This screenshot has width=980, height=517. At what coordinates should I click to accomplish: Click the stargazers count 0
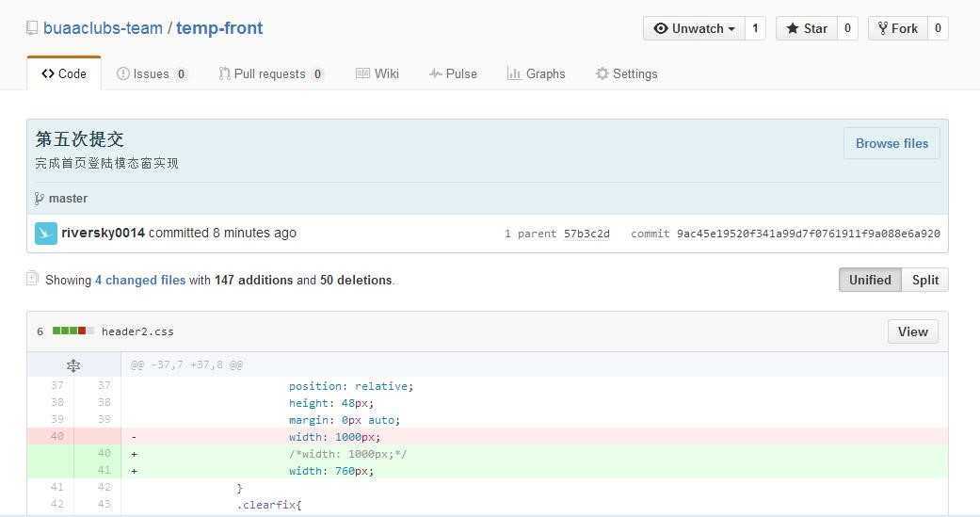coord(847,28)
